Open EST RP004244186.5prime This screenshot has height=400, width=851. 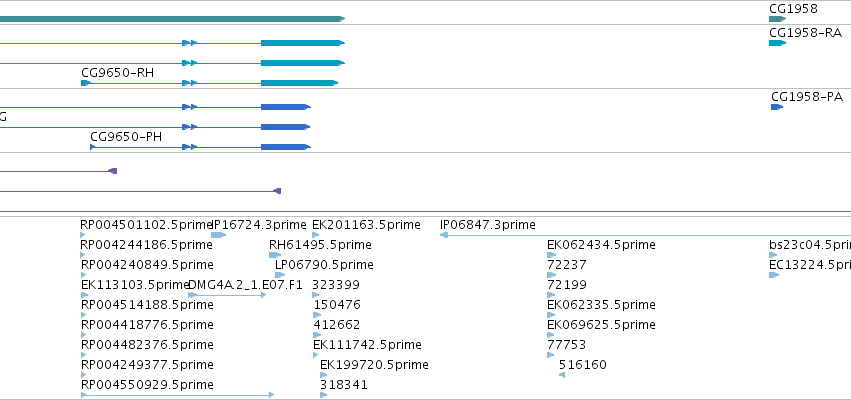[x=147, y=245]
